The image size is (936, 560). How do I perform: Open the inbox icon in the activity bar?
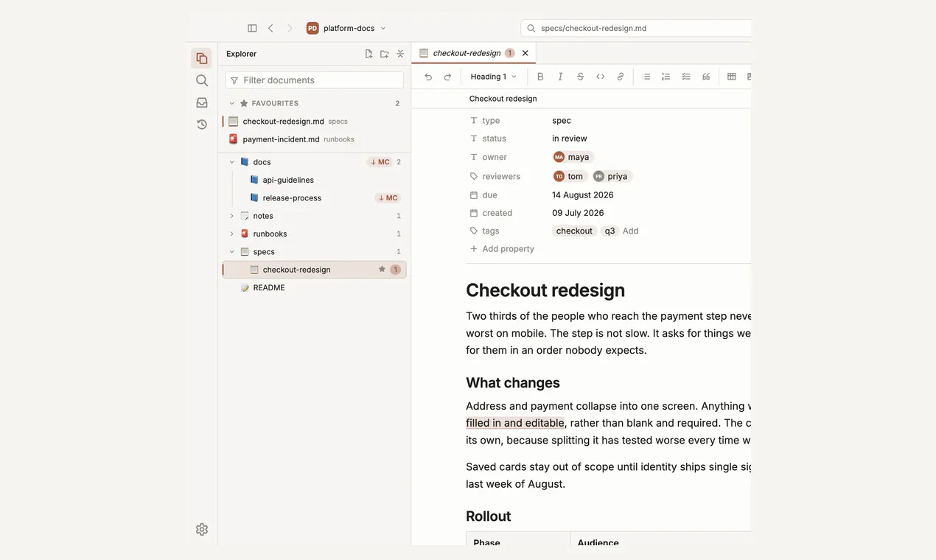201,102
